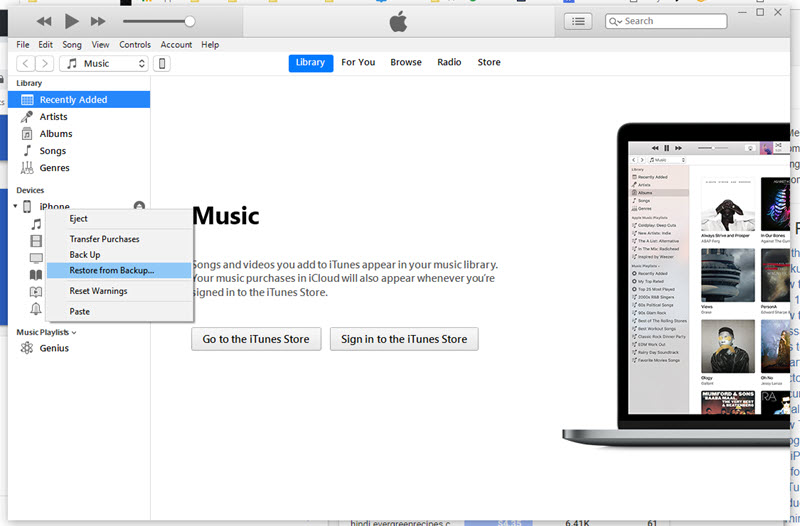Choose Restore from Backup in context menu
Screen dimensions: 800x526
119,270
